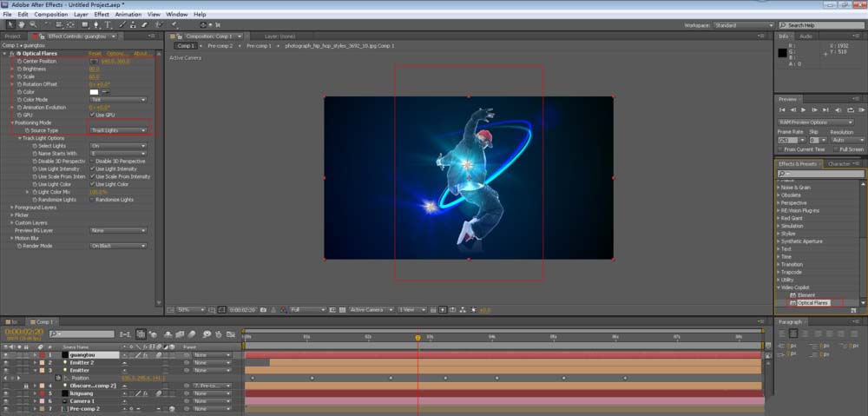Select Optical Flares in Effects & Presets
The width and height of the screenshot is (868, 416).
pos(812,303)
